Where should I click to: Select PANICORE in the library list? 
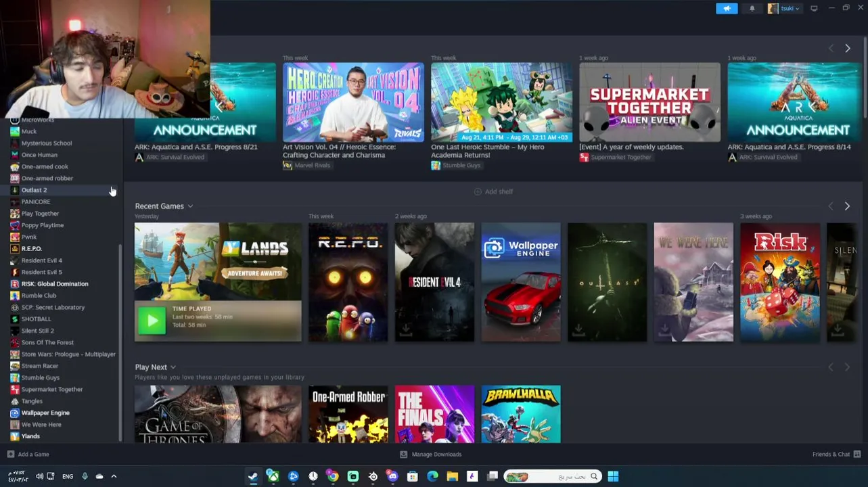point(36,202)
